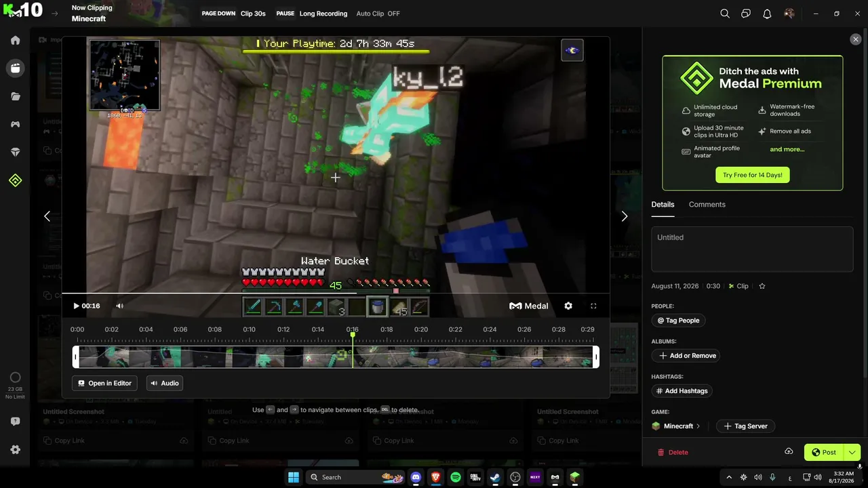Click the Tag Server button
The height and width of the screenshot is (488, 868).
pos(746,426)
